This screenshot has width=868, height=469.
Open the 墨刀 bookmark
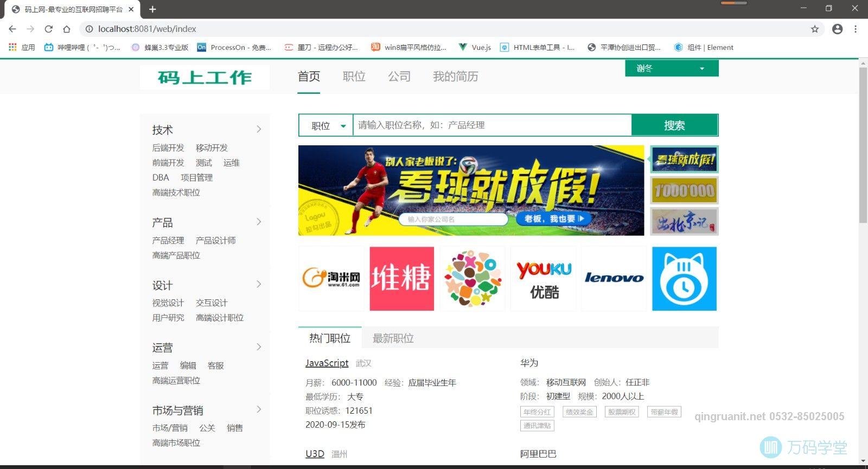(x=321, y=47)
